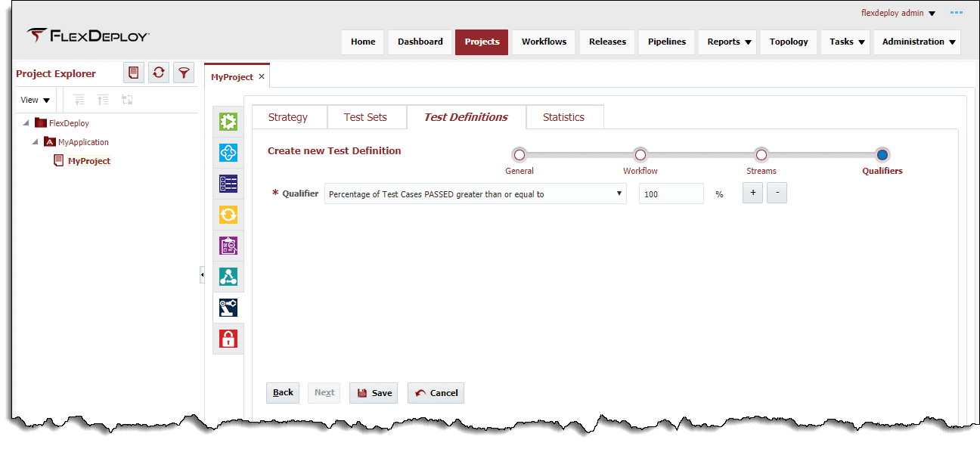
Task: Click the yellow sync-arrows sidebar icon
Action: coord(228,215)
